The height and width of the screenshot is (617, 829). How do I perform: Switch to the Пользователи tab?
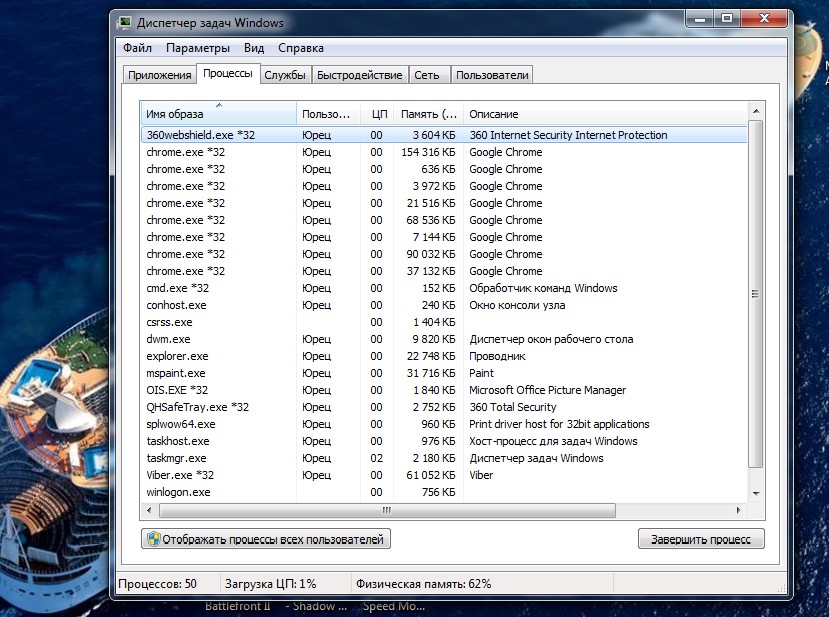[x=491, y=75]
